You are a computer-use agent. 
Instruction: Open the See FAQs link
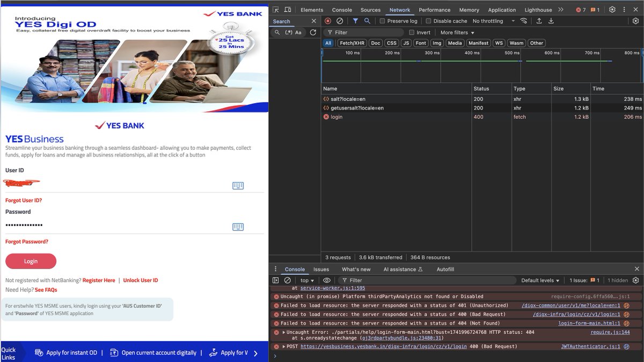tap(46, 290)
